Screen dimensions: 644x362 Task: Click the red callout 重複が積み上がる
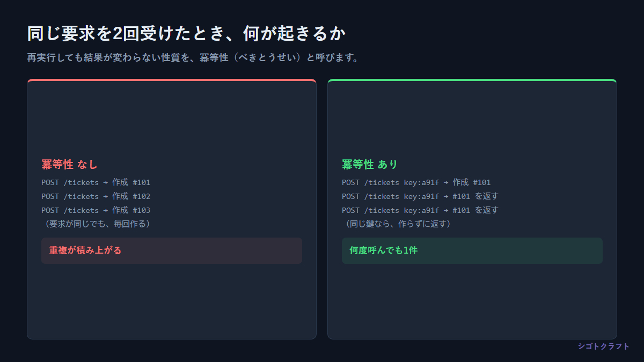point(172,250)
